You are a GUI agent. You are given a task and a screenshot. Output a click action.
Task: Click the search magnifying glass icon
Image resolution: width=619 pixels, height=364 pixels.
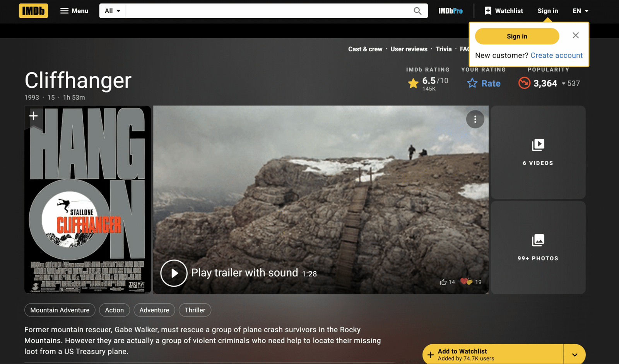[x=417, y=11]
